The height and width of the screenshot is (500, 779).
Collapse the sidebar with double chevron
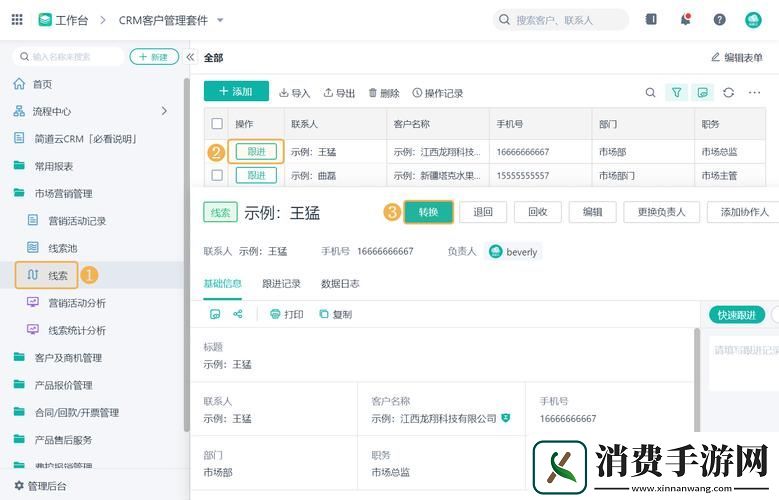point(190,57)
